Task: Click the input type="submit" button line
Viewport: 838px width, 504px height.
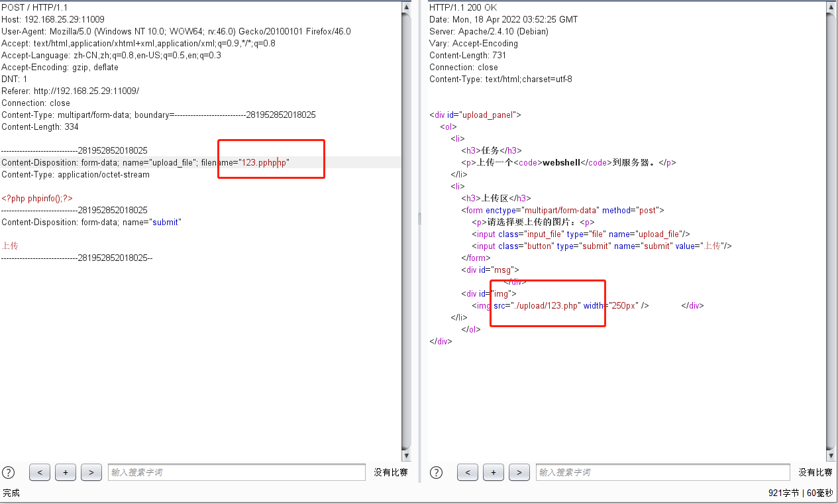Action: (602, 246)
